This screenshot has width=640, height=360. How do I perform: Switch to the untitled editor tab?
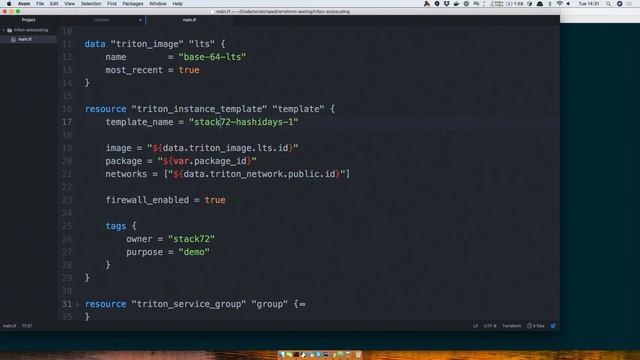point(101,20)
